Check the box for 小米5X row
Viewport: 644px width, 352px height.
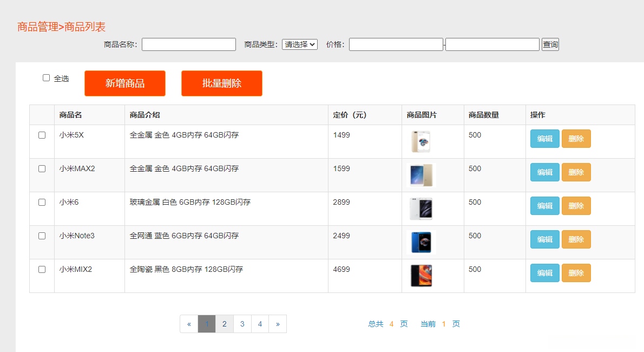tap(42, 135)
